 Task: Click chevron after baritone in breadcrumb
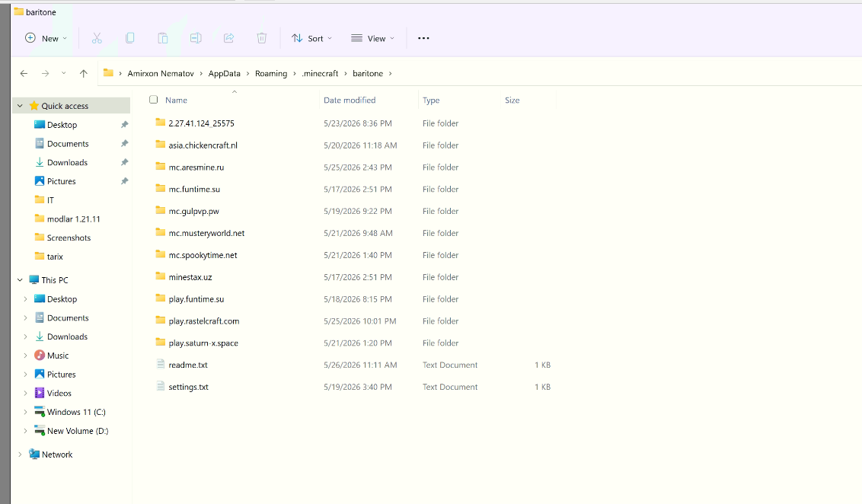391,74
